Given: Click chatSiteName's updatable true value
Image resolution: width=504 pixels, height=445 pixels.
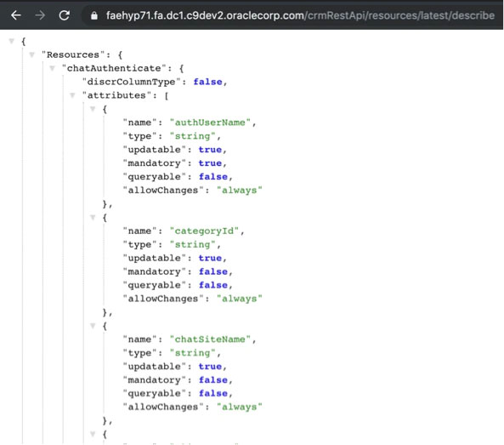Looking at the screenshot, I should (x=210, y=367).
